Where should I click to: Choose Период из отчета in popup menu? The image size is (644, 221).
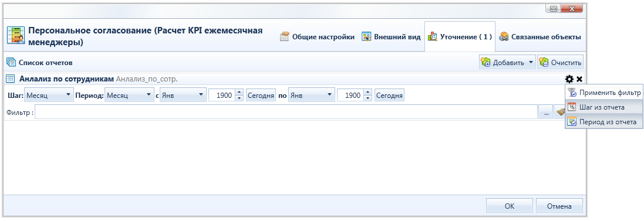[603, 122]
